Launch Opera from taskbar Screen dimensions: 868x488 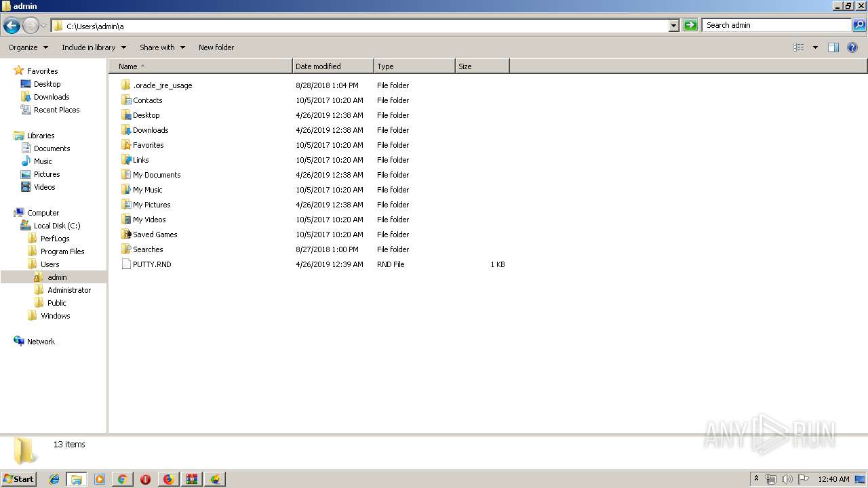coord(145,479)
